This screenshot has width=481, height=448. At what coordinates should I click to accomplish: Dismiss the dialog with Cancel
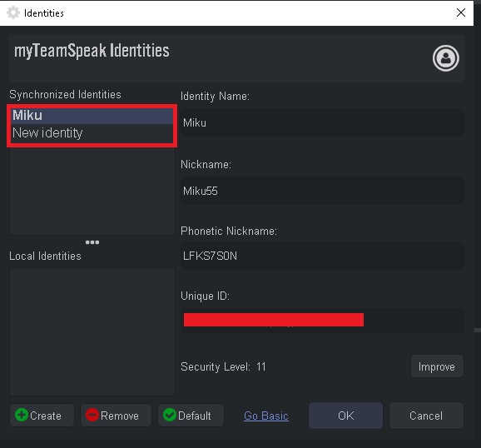coord(426,416)
